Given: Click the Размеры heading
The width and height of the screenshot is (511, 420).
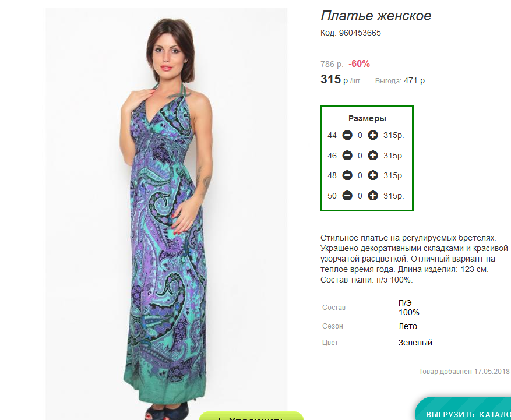Looking at the screenshot, I should tap(367, 118).
